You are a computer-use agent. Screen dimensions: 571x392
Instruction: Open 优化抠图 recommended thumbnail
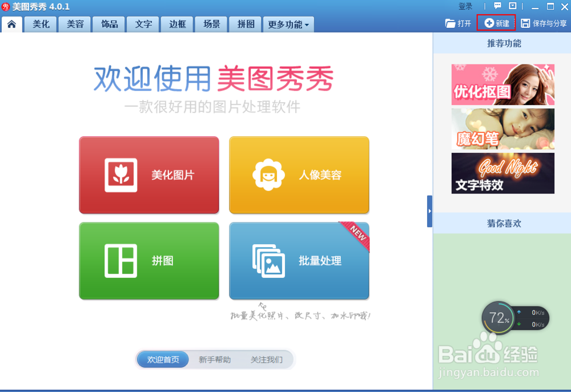click(x=503, y=84)
